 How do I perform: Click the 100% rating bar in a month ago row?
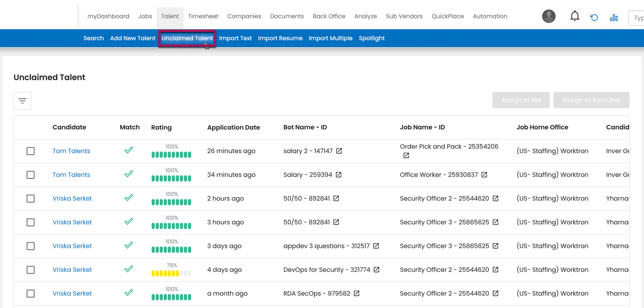(171, 297)
